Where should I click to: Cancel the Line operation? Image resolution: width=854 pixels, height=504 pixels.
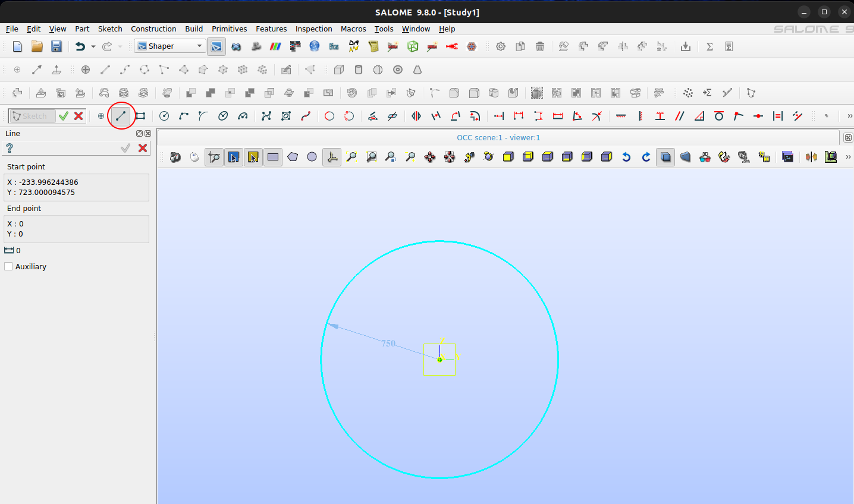(x=143, y=148)
